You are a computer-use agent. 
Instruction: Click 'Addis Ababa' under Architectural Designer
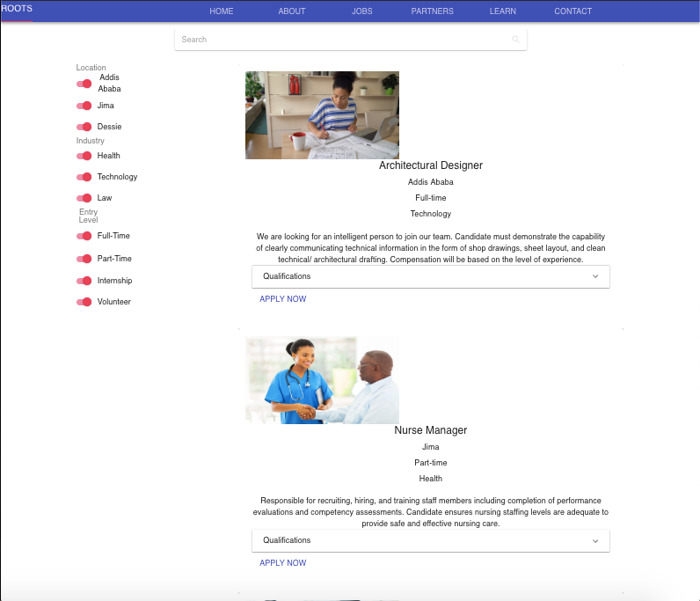point(431,182)
